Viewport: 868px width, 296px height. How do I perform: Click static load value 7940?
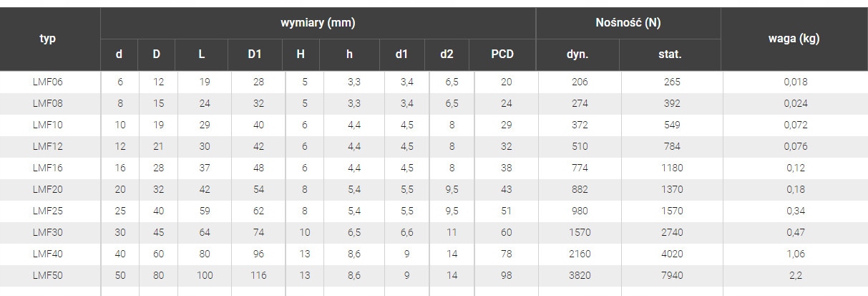coord(672,275)
